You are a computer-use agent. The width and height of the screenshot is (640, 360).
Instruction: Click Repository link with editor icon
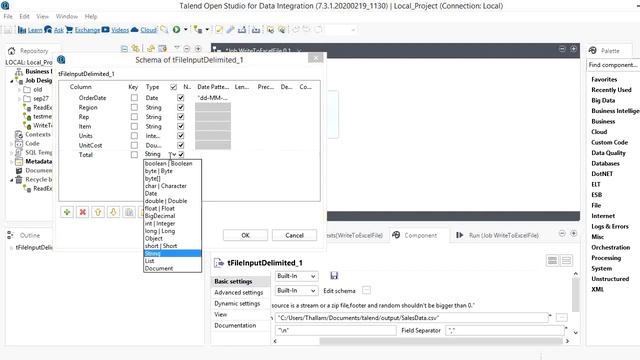tap(136, 49)
